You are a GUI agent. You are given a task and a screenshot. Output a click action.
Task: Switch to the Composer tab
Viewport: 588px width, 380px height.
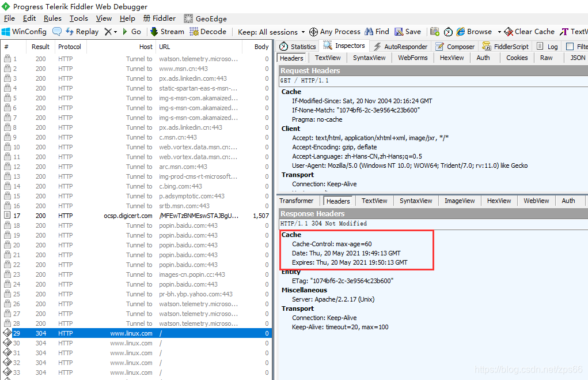455,47
